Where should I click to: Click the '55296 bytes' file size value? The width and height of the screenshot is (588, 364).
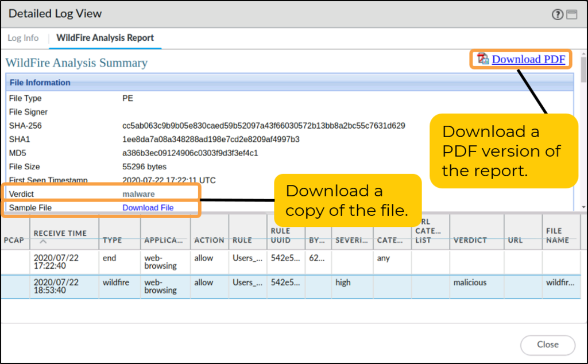point(144,167)
